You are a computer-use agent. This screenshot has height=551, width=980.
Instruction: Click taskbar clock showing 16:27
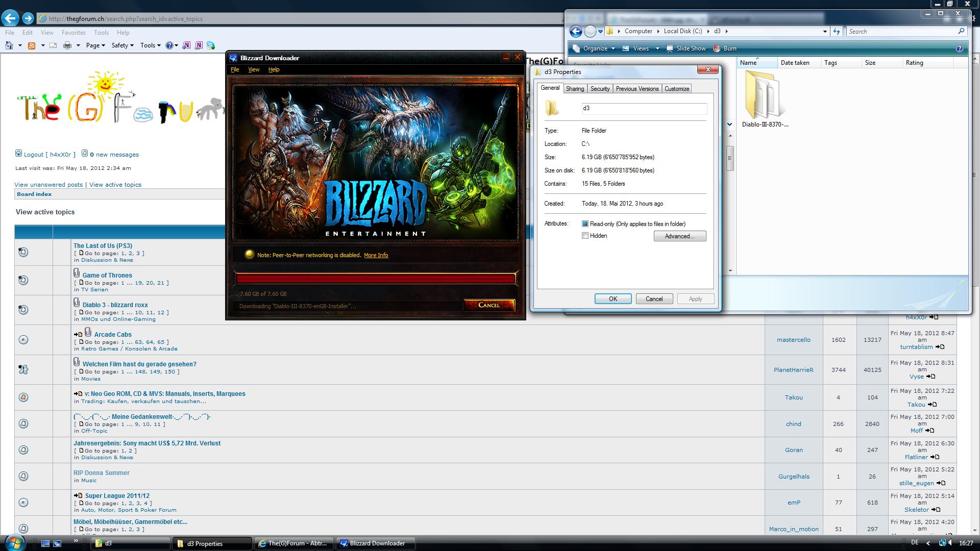pyautogui.click(x=966, y=543)
